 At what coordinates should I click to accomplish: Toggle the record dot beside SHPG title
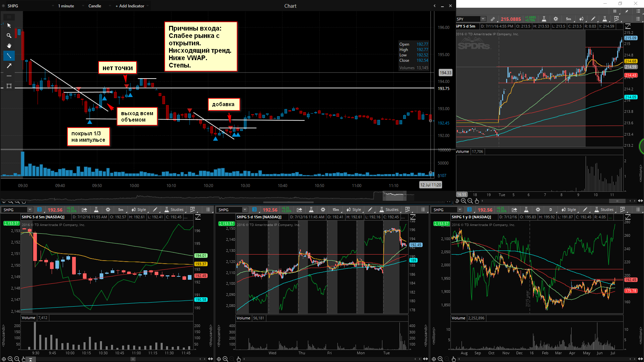[x=4, y=6]
